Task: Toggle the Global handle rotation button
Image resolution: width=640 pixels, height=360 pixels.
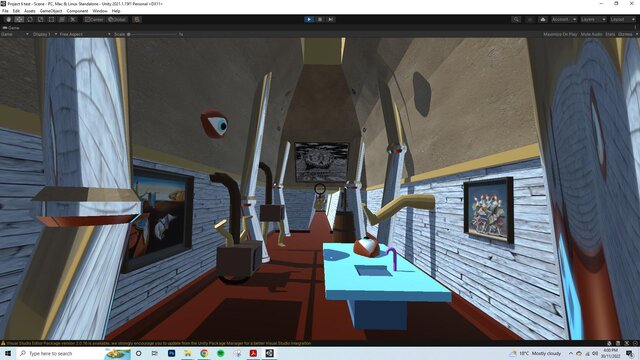Action: point(117,19)
